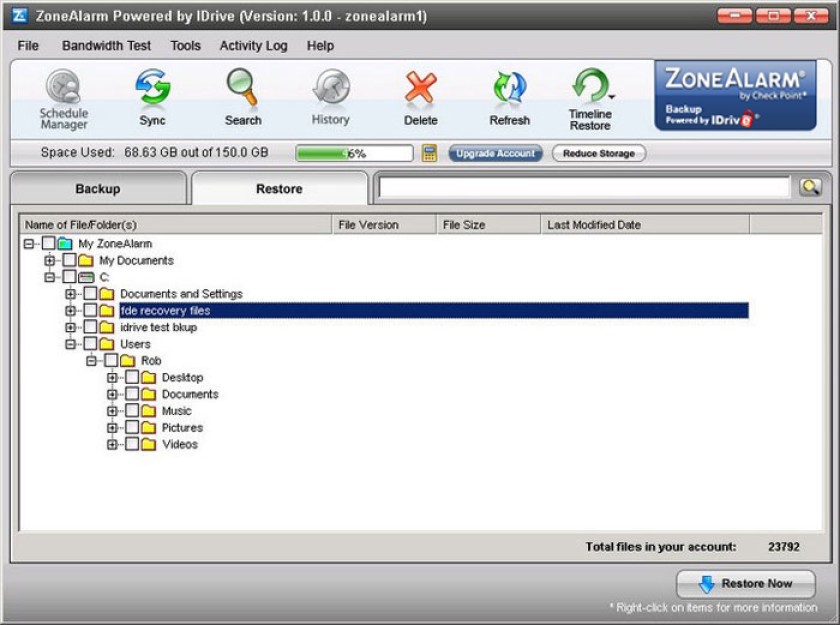This screenshot has height=625, width=840.
Task: Tick the My Documents checkbox
Action: [x=69, y=260]
